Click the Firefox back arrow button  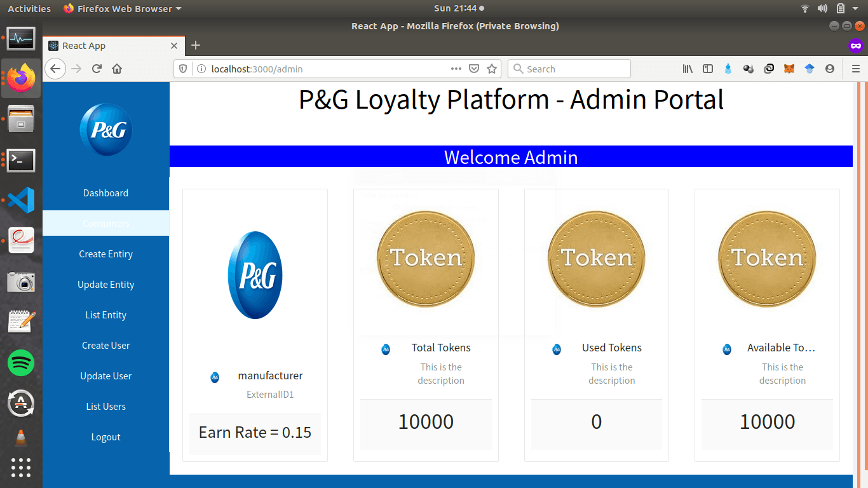(56, 69)
